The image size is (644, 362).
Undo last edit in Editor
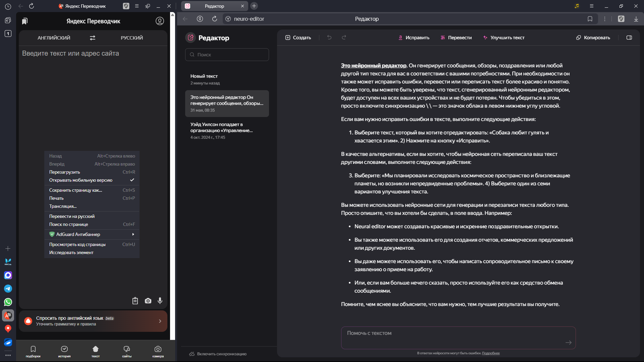pos(329,38)
